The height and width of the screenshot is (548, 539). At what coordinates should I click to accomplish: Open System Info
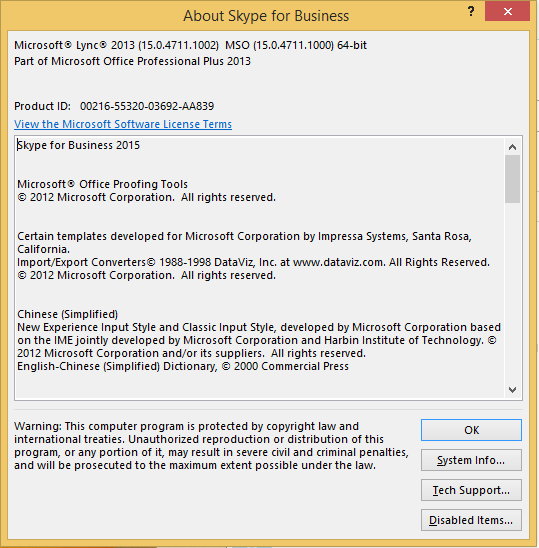pos(471,460)
